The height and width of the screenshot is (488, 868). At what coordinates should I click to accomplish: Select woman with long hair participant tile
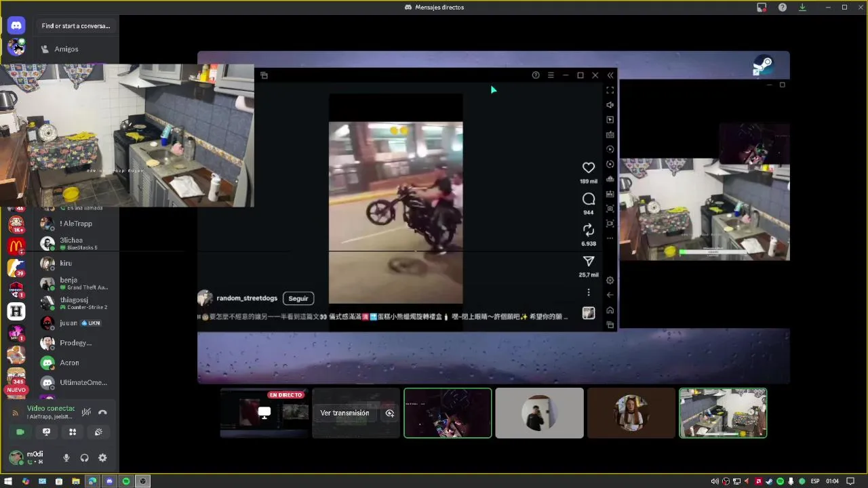click(631, 413)
